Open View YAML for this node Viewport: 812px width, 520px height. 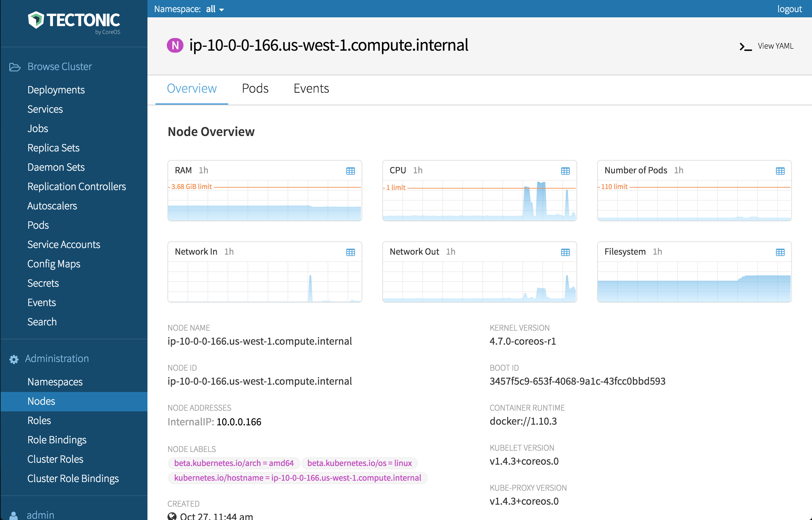(776, 46)
